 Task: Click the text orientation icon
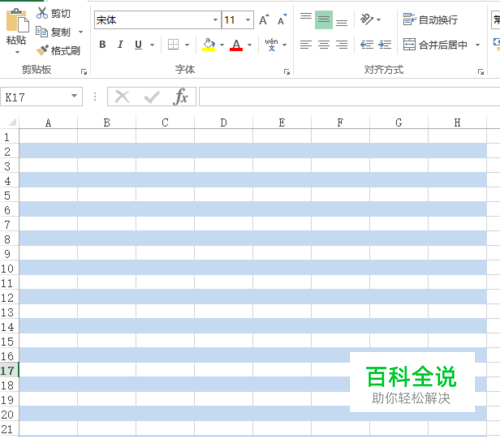(x=367, y=19)
